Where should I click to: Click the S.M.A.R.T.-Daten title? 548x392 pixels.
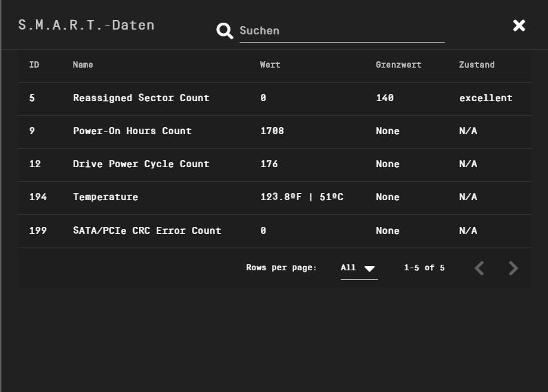[x=86, y=25]
